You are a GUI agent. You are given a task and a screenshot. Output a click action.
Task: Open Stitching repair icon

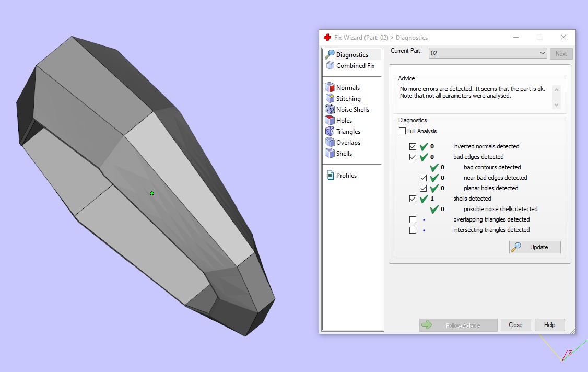click(x=330, y=98)
